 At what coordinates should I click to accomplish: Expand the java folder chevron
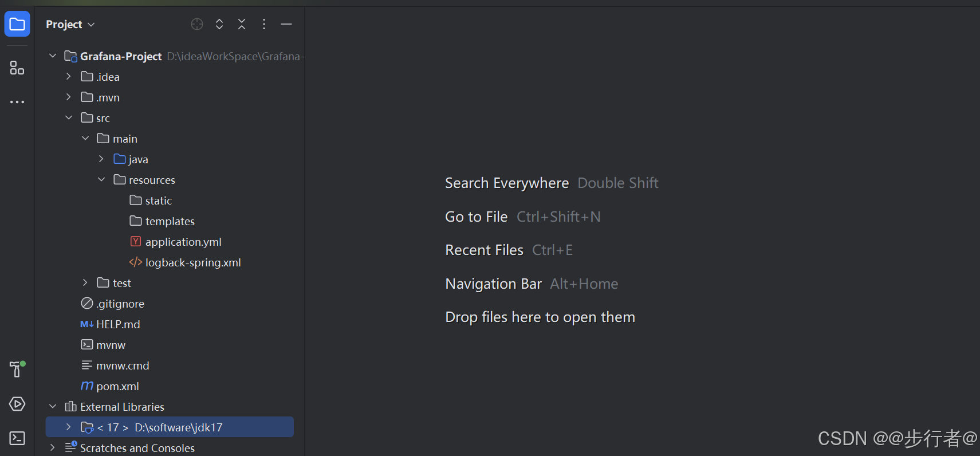(101, 159)
